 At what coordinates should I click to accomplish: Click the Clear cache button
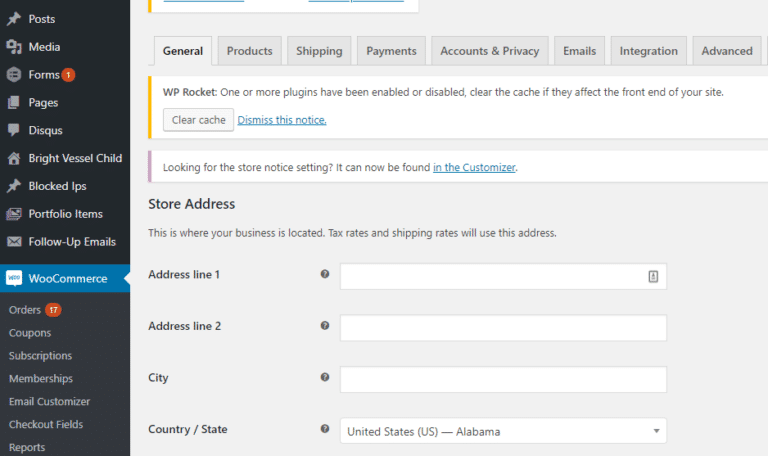198,120
